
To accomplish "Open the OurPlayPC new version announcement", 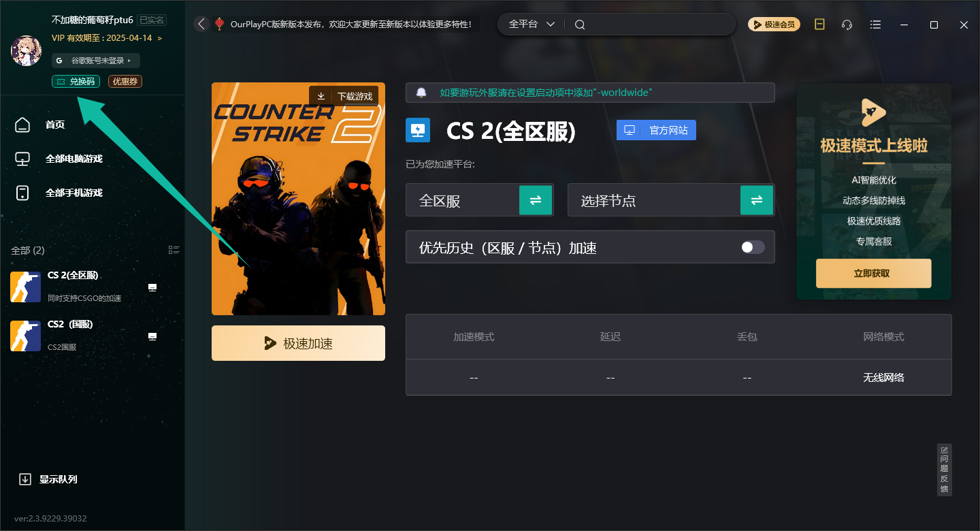I will tap(350, 24).
